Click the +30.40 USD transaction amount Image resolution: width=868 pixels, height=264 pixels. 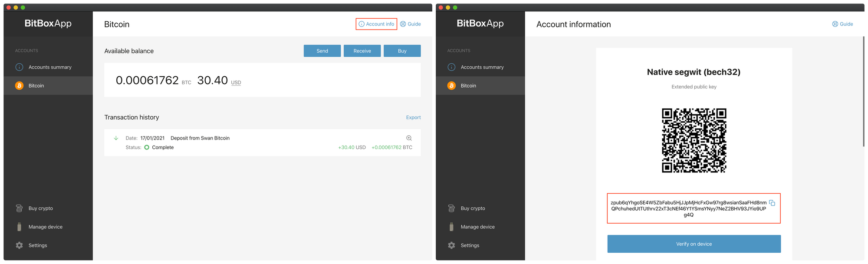352,147
